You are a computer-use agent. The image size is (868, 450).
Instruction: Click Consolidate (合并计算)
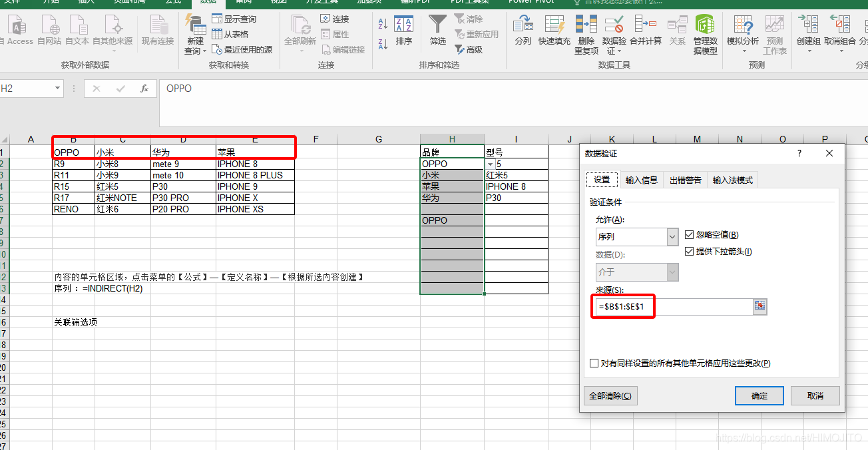[x=646, y=30]
